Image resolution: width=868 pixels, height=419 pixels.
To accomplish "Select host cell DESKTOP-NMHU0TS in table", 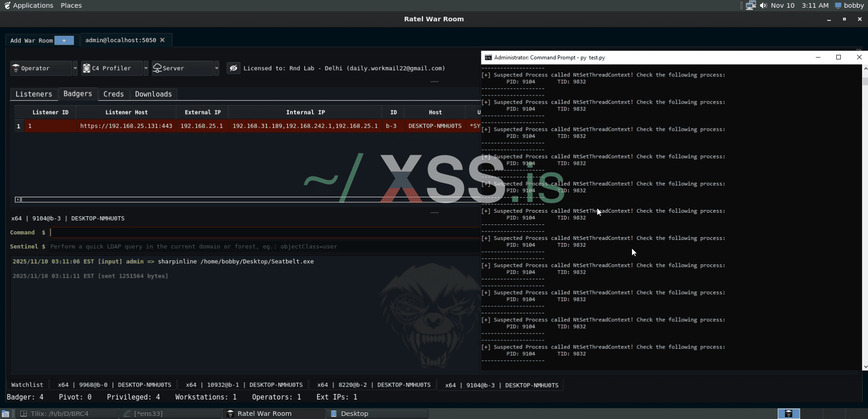I will (435, 126).
